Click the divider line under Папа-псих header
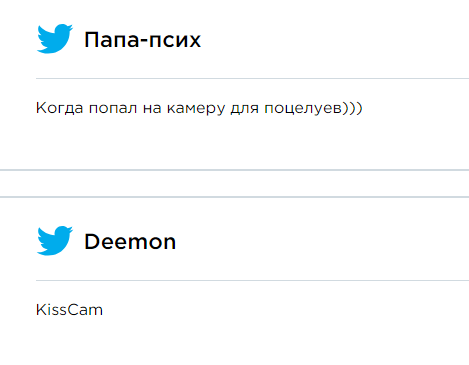This screenshot has width=469, height=365. tap(252, 79)
